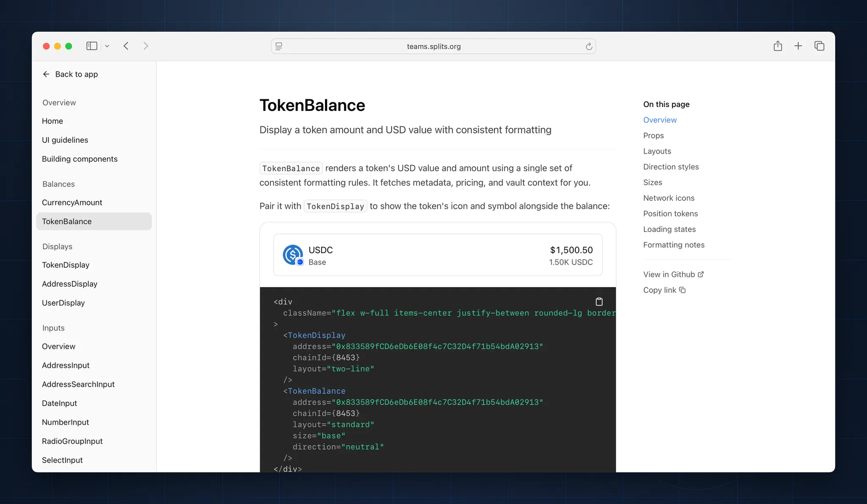867x504 pixels.
Task: Jump to the Loading states section
Action: point(669,229)
